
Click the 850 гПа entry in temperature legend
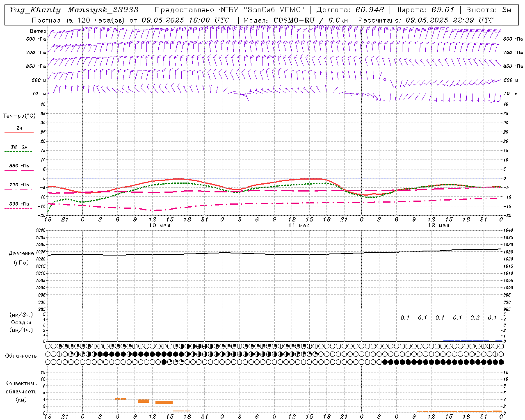click(x=19, y=166)
